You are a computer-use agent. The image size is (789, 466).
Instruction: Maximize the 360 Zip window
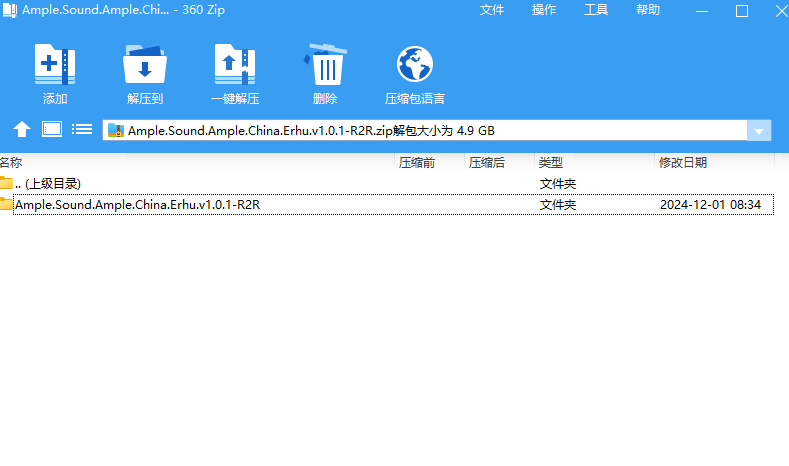click(742, 11)
